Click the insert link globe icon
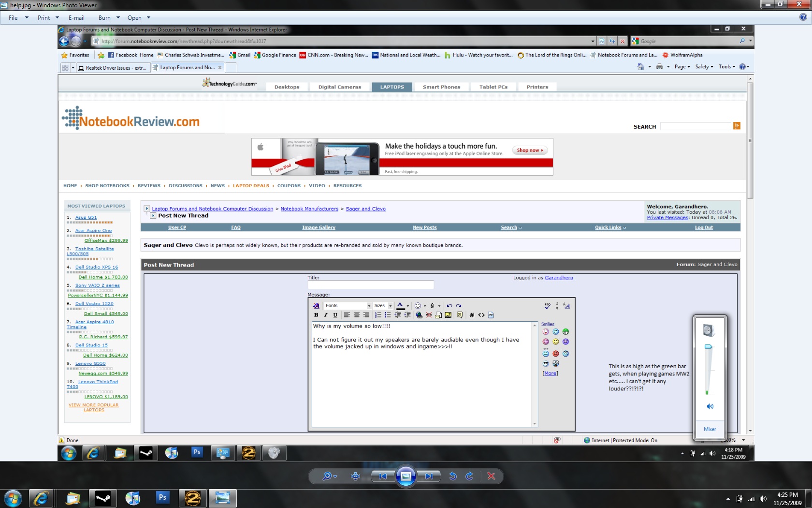 tap(419, 315)
